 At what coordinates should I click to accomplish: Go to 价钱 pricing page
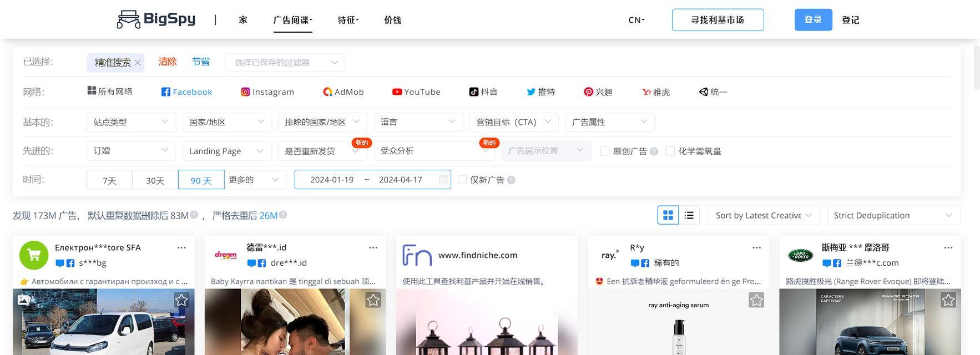[x=392, y=20]
